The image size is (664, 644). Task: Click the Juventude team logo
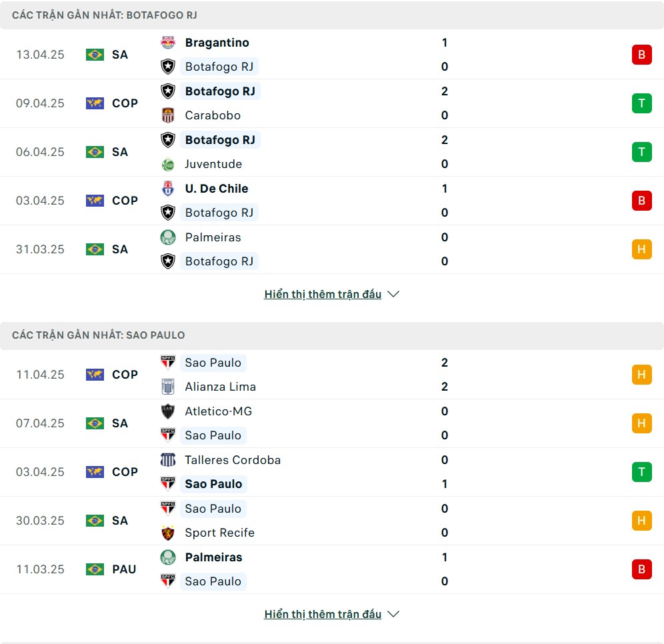[x=168, y=164]
